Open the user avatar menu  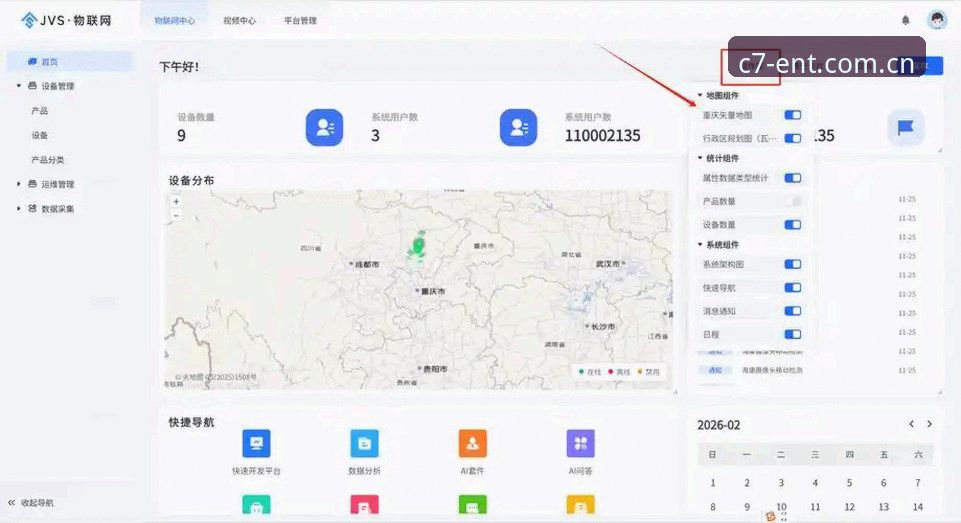click(936, 20)
